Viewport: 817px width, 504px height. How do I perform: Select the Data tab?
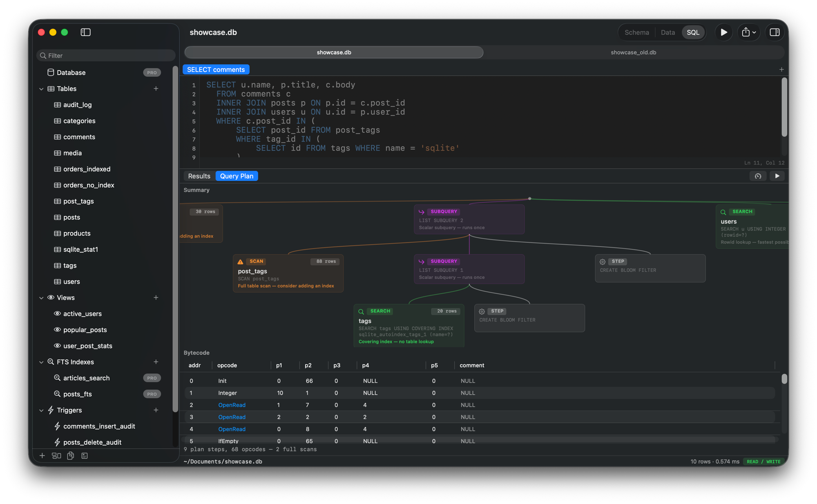coord(667,32)
